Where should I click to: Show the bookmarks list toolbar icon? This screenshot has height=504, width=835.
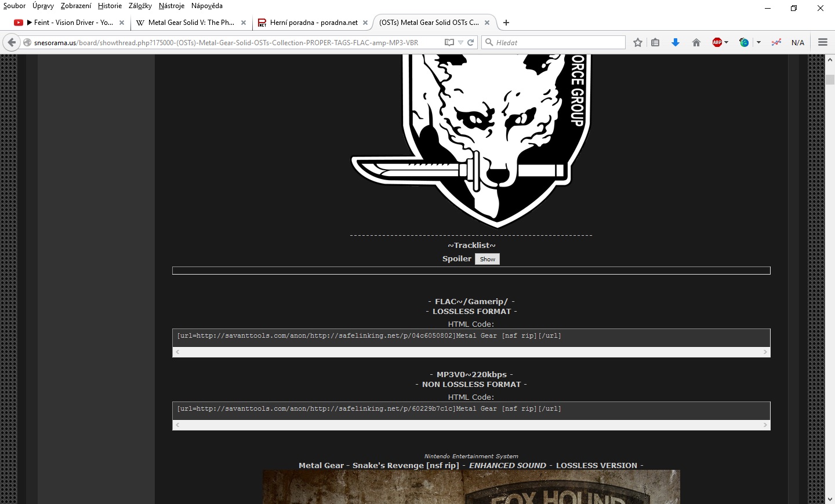click(x=655, y=42)
